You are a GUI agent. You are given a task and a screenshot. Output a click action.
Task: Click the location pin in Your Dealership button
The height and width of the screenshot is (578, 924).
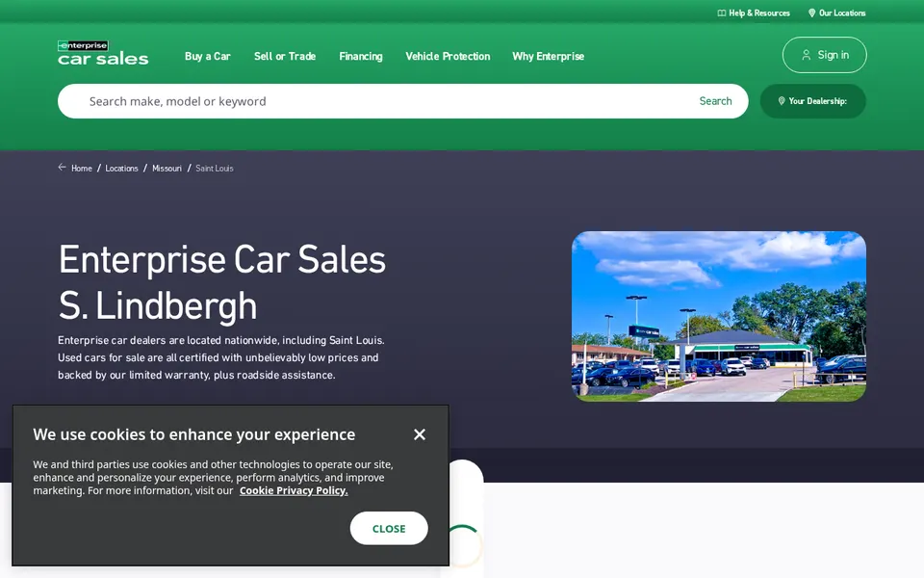coord(782,101)
